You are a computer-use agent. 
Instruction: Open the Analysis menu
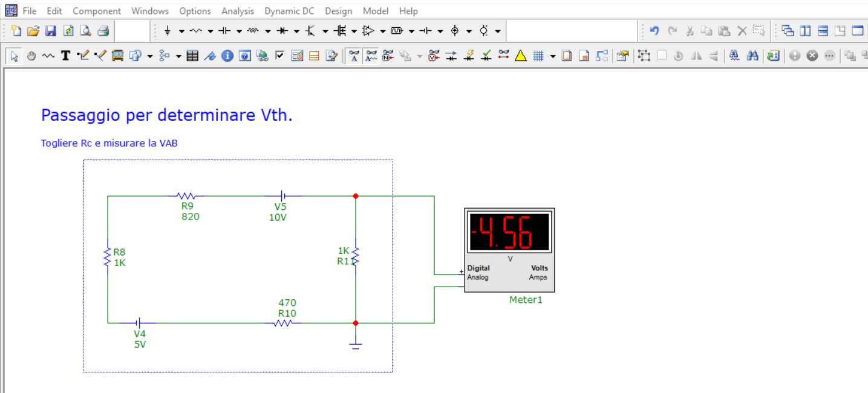click(238, 11)
